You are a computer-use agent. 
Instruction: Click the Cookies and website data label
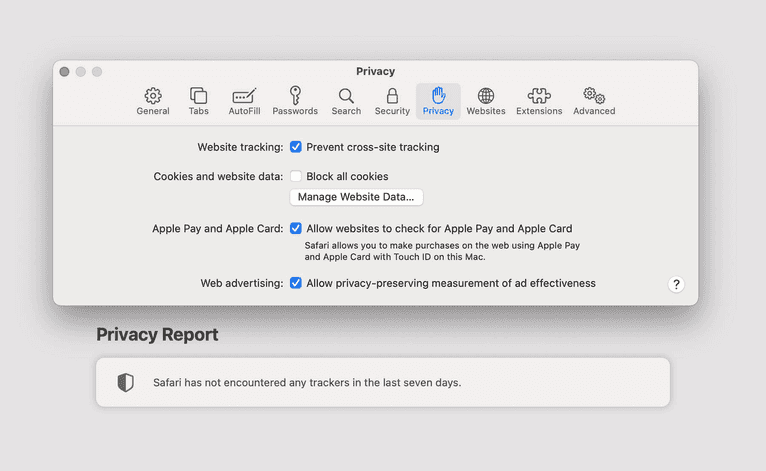pos(218,176)
